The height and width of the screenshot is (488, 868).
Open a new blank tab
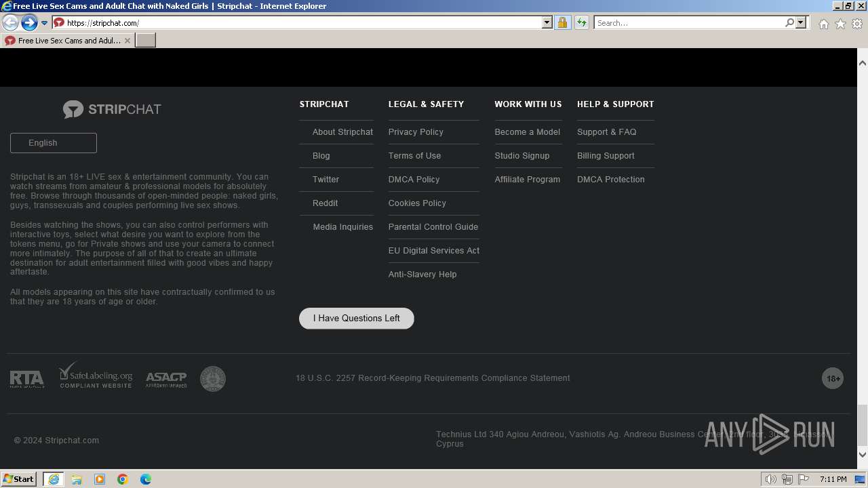[146, 41]
